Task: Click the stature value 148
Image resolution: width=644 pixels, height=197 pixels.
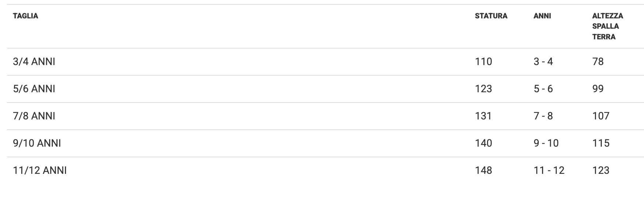Action: [x=483, y=170]
